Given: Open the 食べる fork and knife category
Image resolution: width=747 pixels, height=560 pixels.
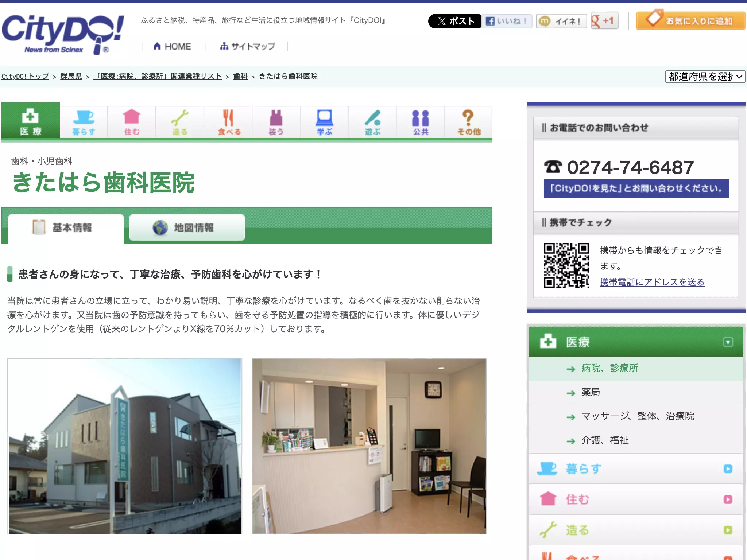Looking at the screenshot, I should (228, 122).
